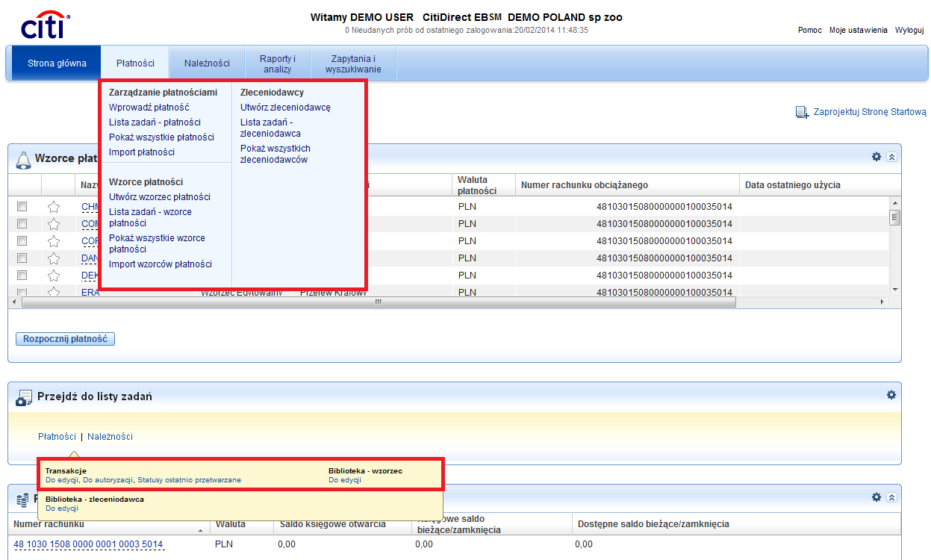Select Wprowadź płatność from the menu
This screenshot has width=931, height=560.
click(x=149, y=108)
